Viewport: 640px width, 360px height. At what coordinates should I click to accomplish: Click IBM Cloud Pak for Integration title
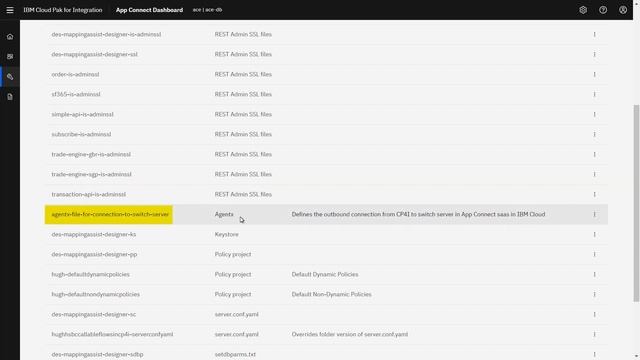tap(63, 10)
